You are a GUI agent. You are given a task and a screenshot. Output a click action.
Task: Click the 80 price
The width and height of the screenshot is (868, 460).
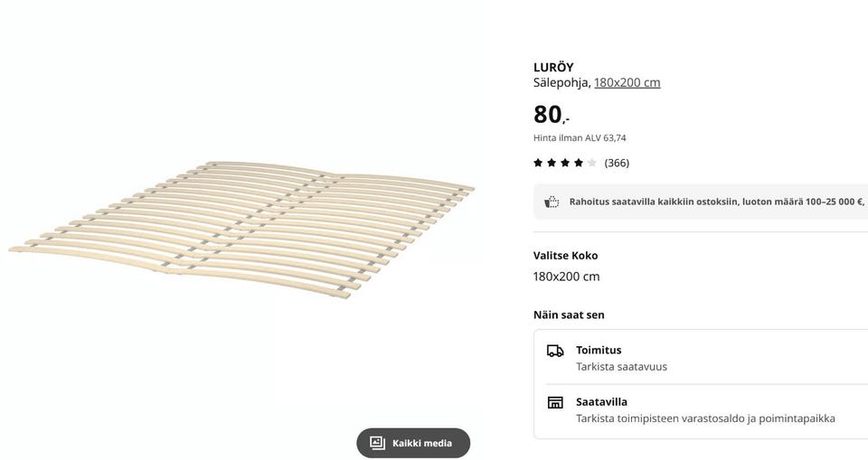[x=550, y=115]
